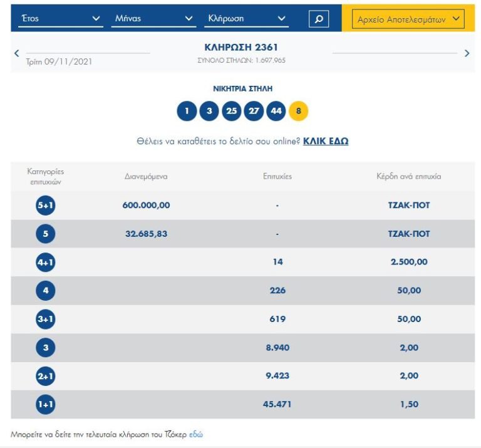The width and height of the screenshot is (481, 448).
Task: Expand the Μήνας month dropdown
Action: 154,19
